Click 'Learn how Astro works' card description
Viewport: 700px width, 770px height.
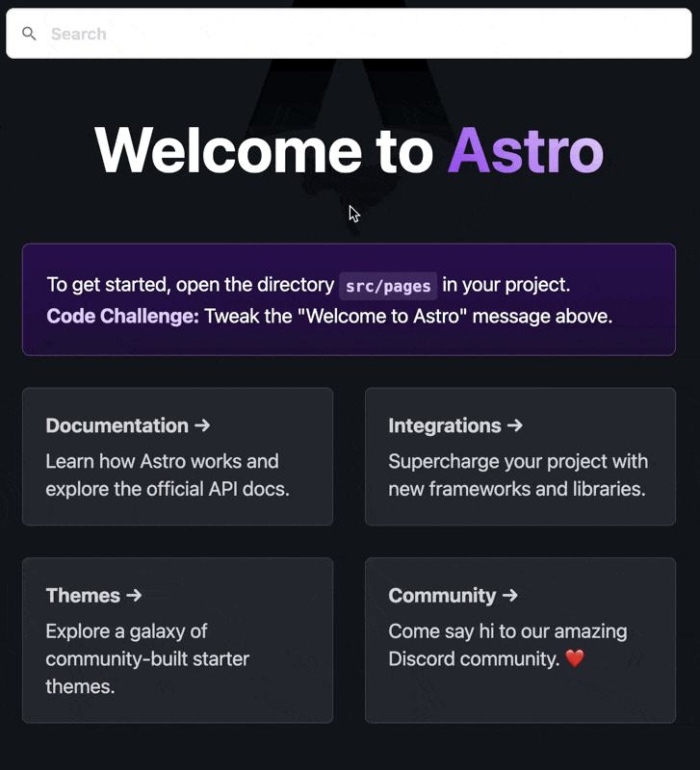[x=168, y=475]
